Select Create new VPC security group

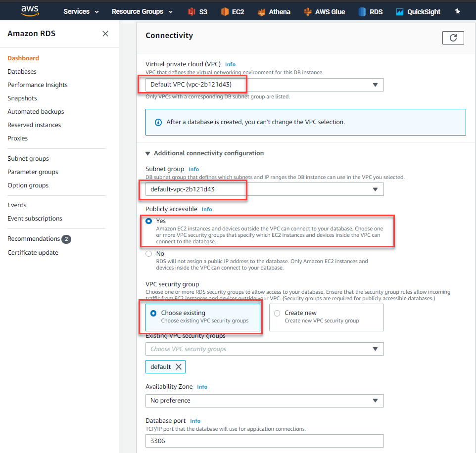[x=278, y=313]
